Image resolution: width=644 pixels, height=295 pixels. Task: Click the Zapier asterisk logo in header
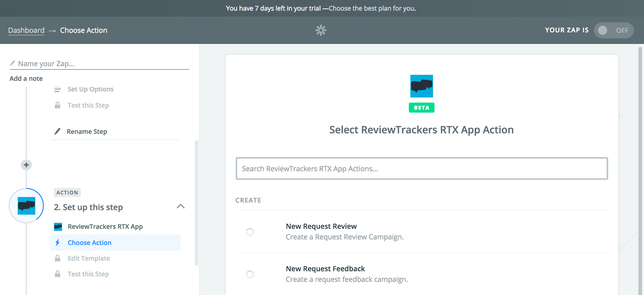click(321, 30)
